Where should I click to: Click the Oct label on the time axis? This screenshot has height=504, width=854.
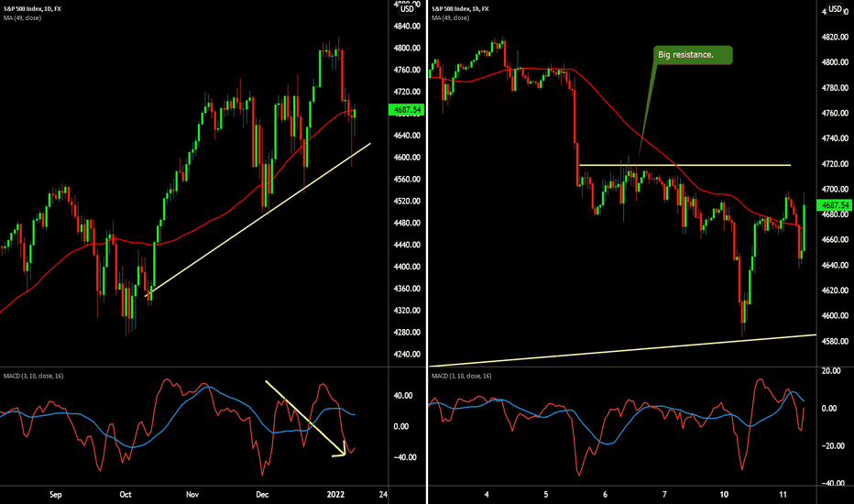point(126,495)
